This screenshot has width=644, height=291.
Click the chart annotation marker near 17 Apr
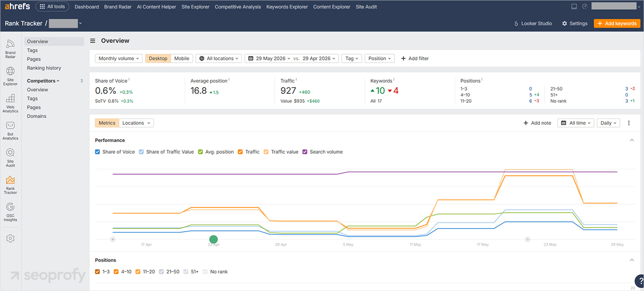(x=113, y=240)
